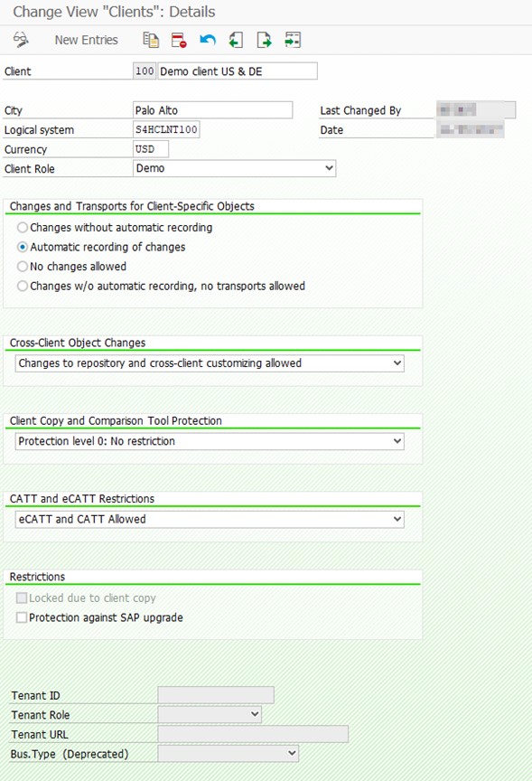The width and height of the screenshot is (532, 781).
Task: Click the Other Entry position icon
Action: click(x=293, y=40)
